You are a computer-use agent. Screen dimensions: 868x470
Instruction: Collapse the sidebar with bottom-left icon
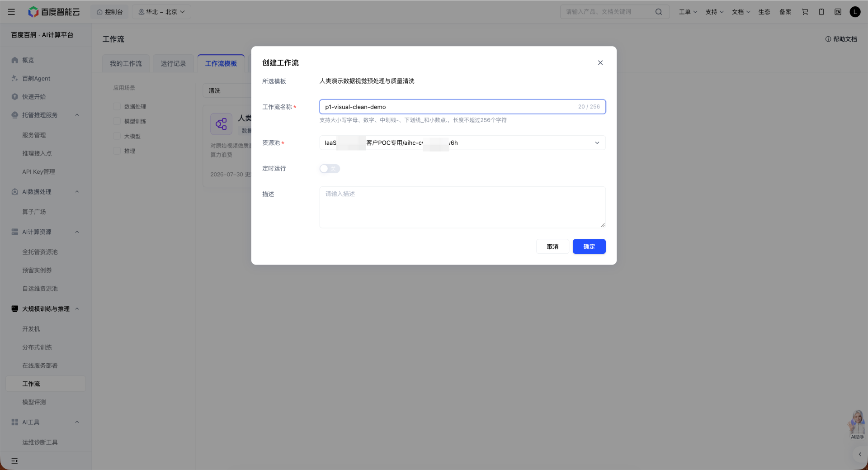coord(14,461)
